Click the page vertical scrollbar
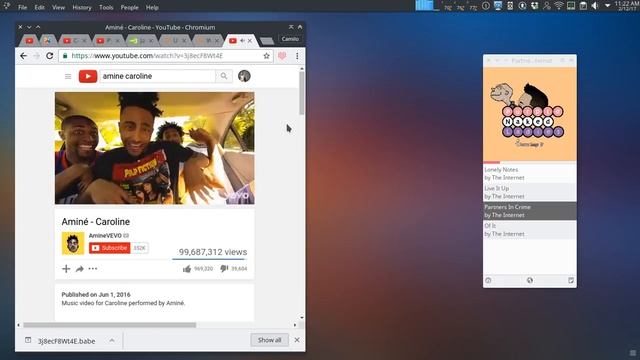This screenshot has width=640, height=360. point(302,94)
